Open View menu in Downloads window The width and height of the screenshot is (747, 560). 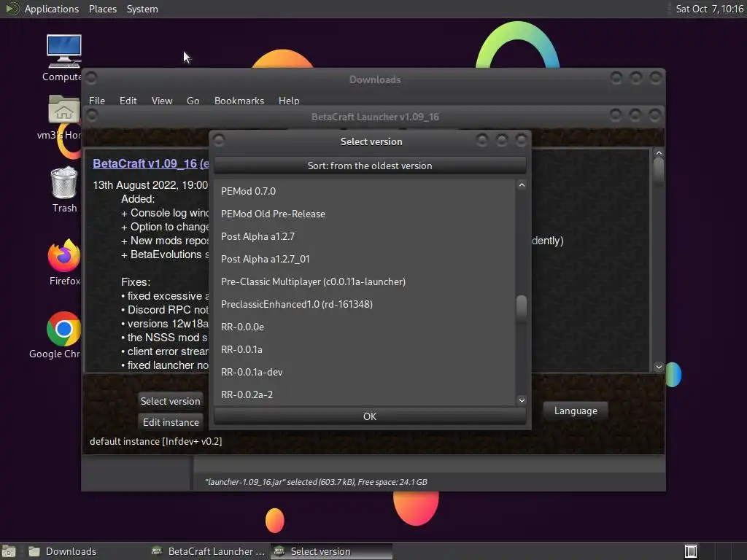[x=162, y=101]
